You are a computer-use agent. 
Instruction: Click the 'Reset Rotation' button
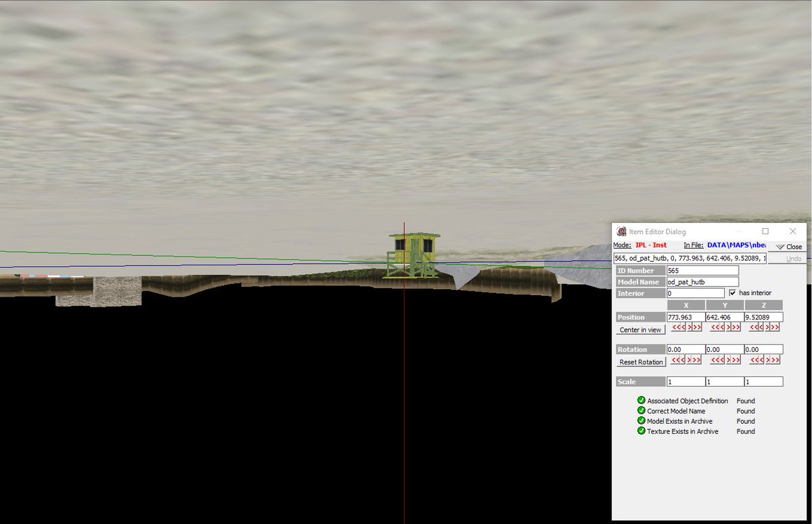pos(641,362)
